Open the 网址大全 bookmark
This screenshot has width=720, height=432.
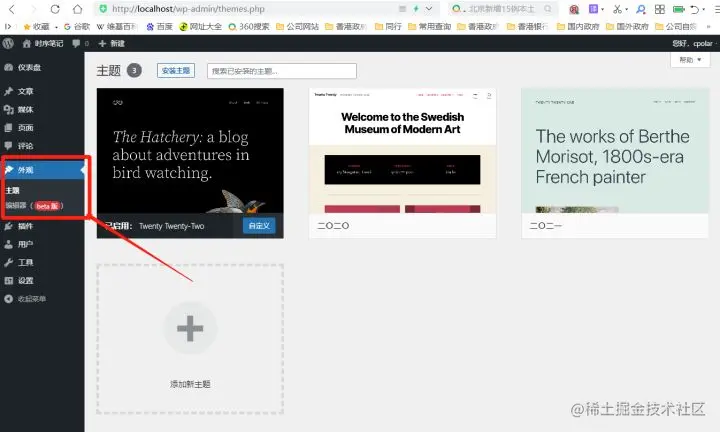201,27
